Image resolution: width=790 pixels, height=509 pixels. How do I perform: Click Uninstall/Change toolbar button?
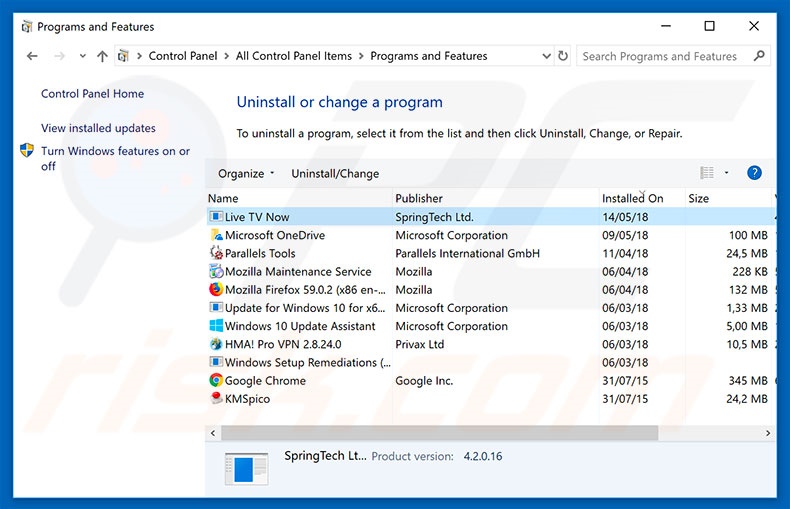click(x=335, y=173)
